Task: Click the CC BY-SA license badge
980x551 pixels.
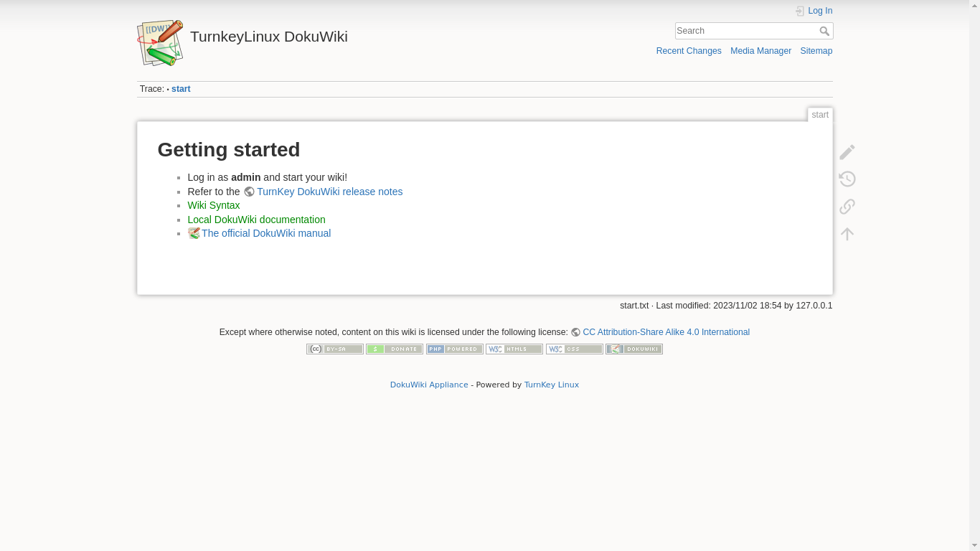Action: click(x=334, y=349)
